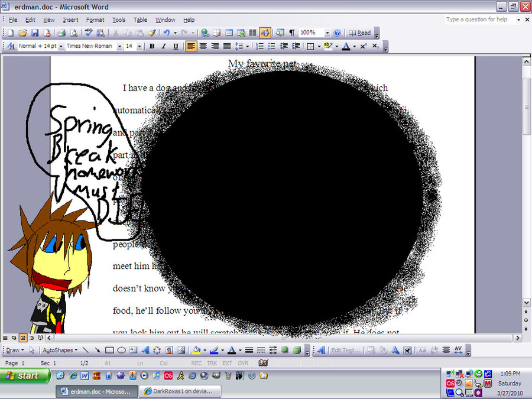
Task: Expand the Borders dropdown arrow
Action: [x=319, y=46]
